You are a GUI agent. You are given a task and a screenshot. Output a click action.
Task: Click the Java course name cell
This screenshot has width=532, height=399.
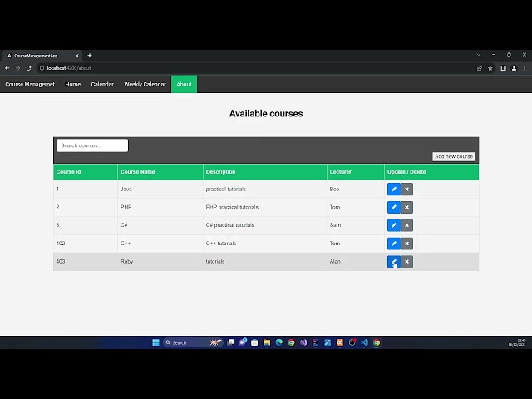click(x=160, y=190)
